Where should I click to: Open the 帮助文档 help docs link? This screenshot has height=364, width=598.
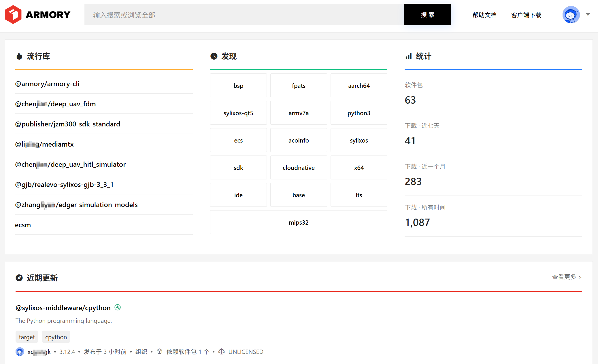(484, 15)
